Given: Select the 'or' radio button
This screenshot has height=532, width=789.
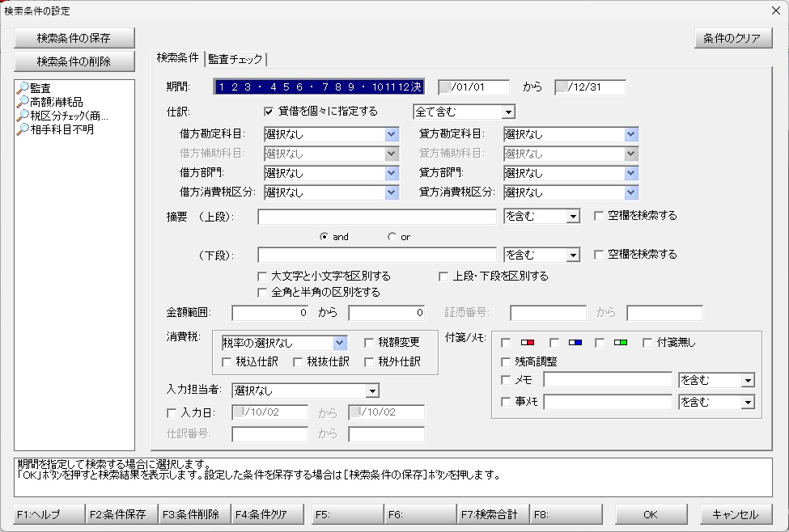Looking at the screenshot, I should pos(392,236).
